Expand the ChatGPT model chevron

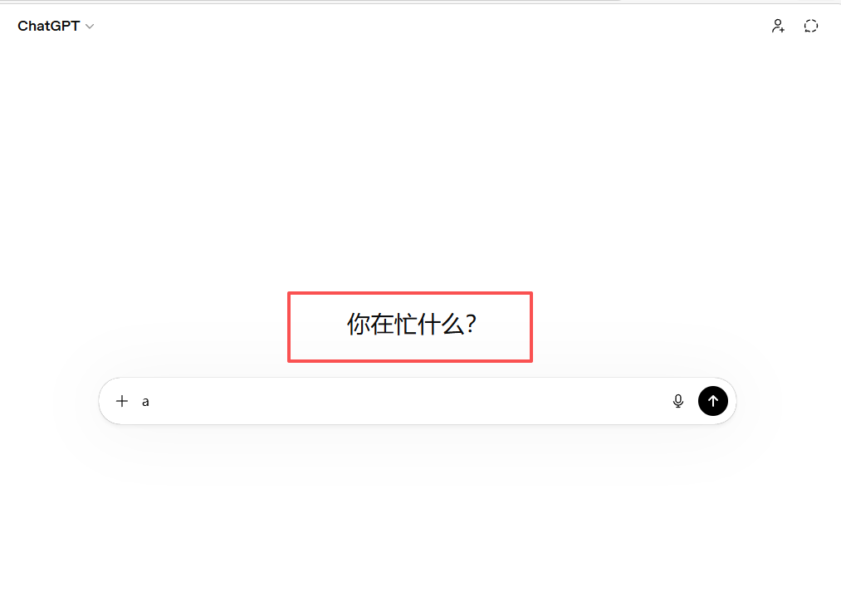tap(90, 27)
